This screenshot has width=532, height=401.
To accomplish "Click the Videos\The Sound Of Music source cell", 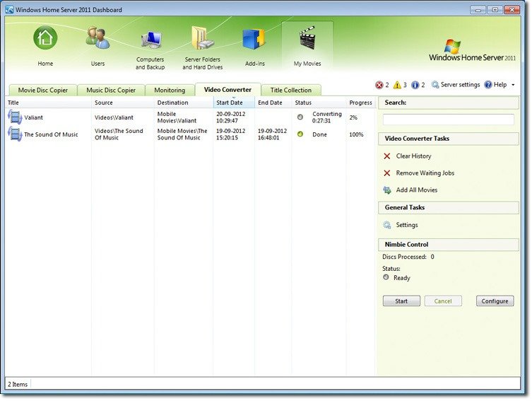I will tap(119, 134).
